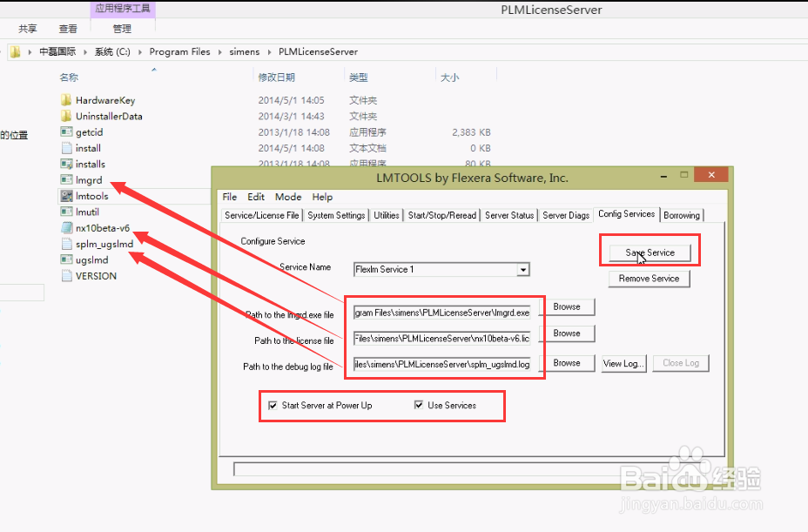The height and width of the screenshot is (532, 808).
Task: Expand path arrow after 系统 (C:)
Action: point(139,52)
